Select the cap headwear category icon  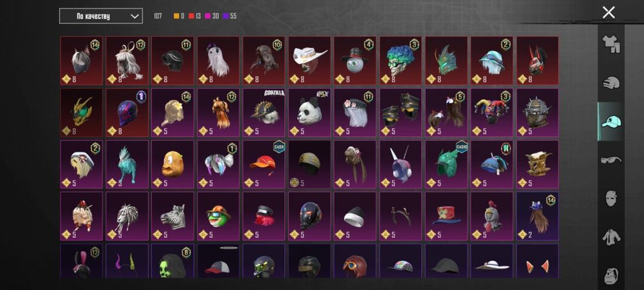[611, 121]
